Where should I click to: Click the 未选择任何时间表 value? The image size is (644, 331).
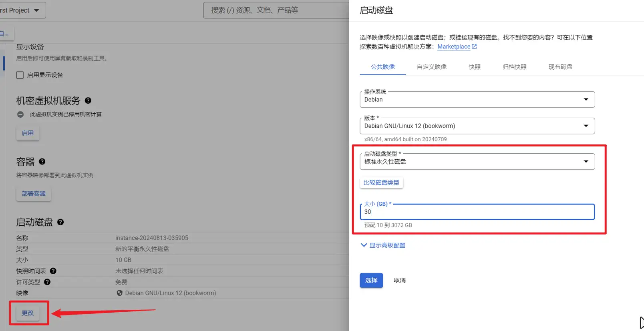139,271
